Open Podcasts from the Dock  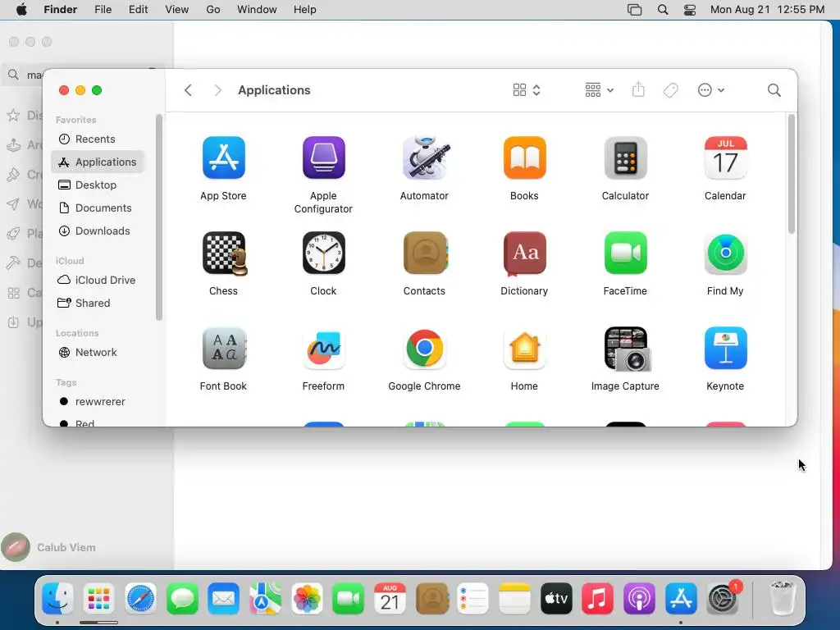click(639, 598)
